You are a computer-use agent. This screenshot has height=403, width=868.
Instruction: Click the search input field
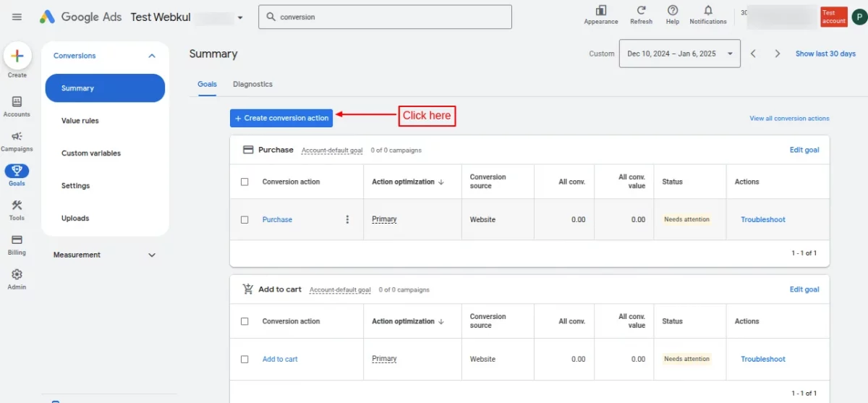385,17
